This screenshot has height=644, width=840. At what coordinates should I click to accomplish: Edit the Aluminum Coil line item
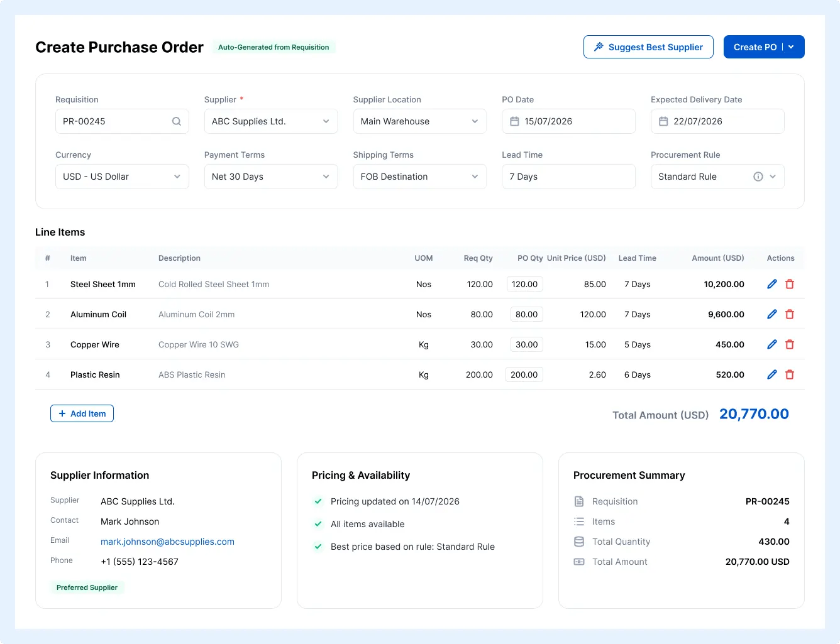coord(772,314)
